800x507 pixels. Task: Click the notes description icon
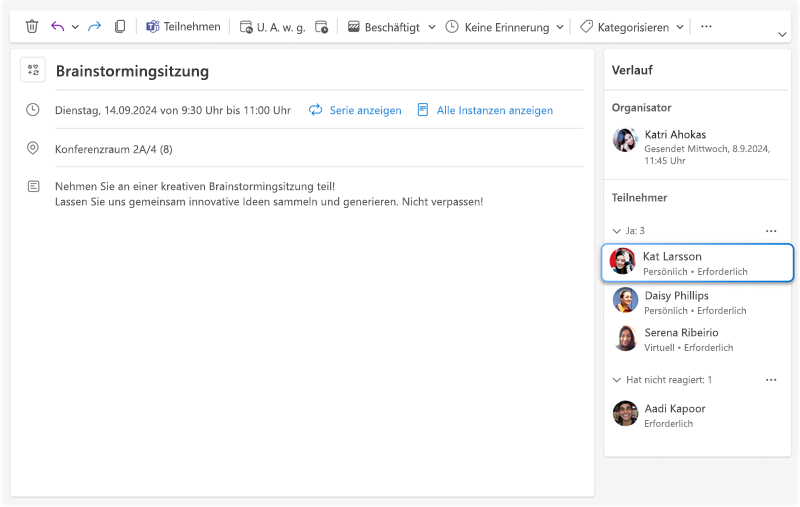pyautogui.click(x=33, y=187)
